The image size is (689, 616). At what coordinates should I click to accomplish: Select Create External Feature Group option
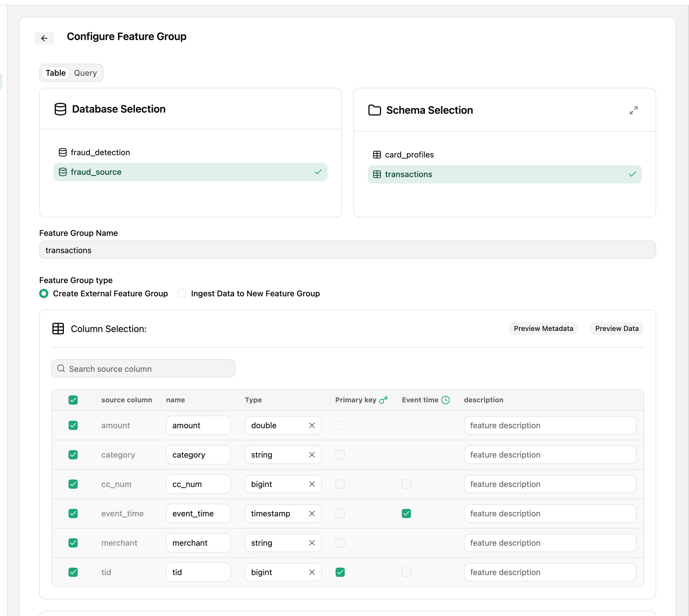click(x=44, y=293)
